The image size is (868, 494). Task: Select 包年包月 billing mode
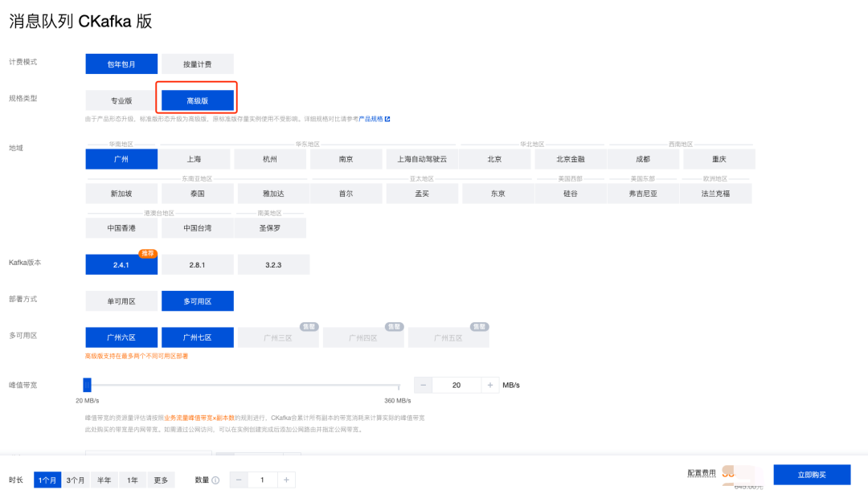(x=121, y=64)
